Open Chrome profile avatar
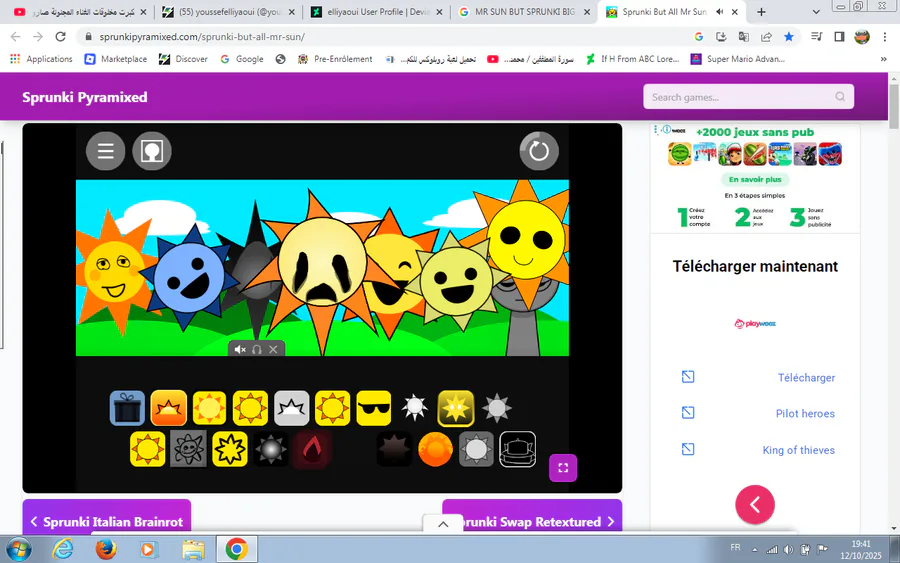The width and height of the screenshot is (900, 563). click(862, 37)
